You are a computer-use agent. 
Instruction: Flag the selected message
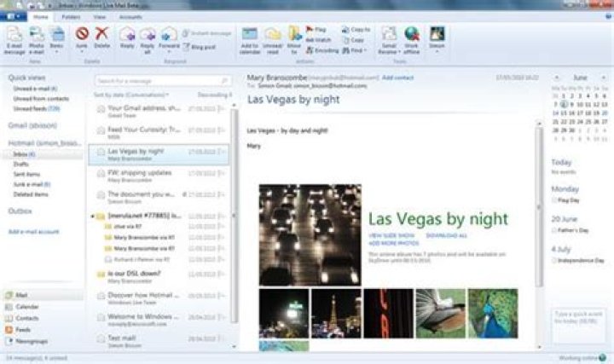(x=316, y=29)
